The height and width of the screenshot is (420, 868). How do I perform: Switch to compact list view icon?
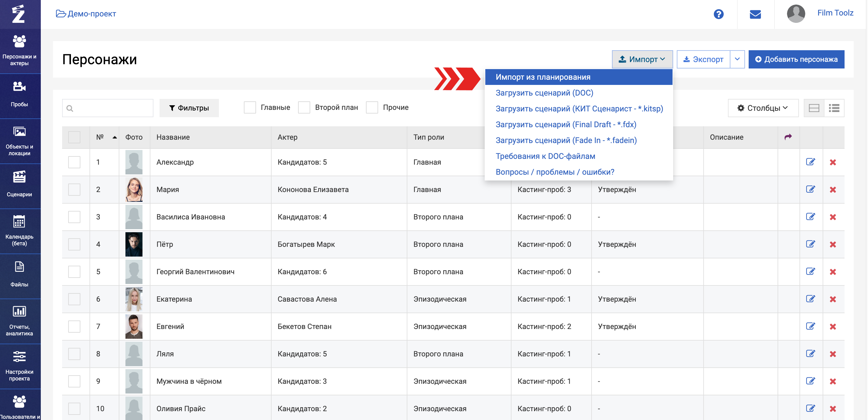834,108
